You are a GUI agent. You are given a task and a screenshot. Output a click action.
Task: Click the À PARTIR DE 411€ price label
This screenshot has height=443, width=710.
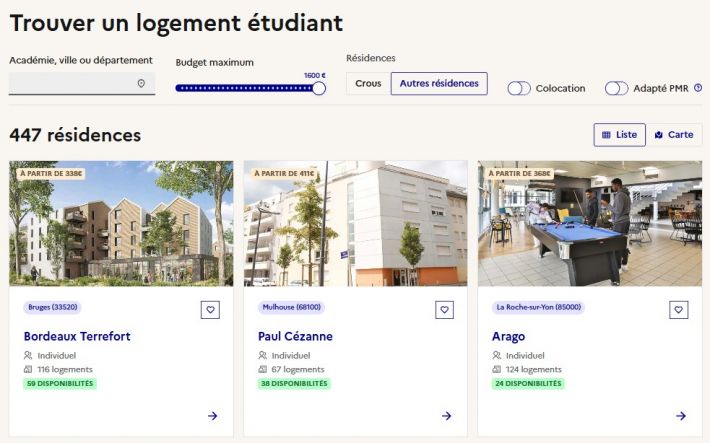pos(284,173)
